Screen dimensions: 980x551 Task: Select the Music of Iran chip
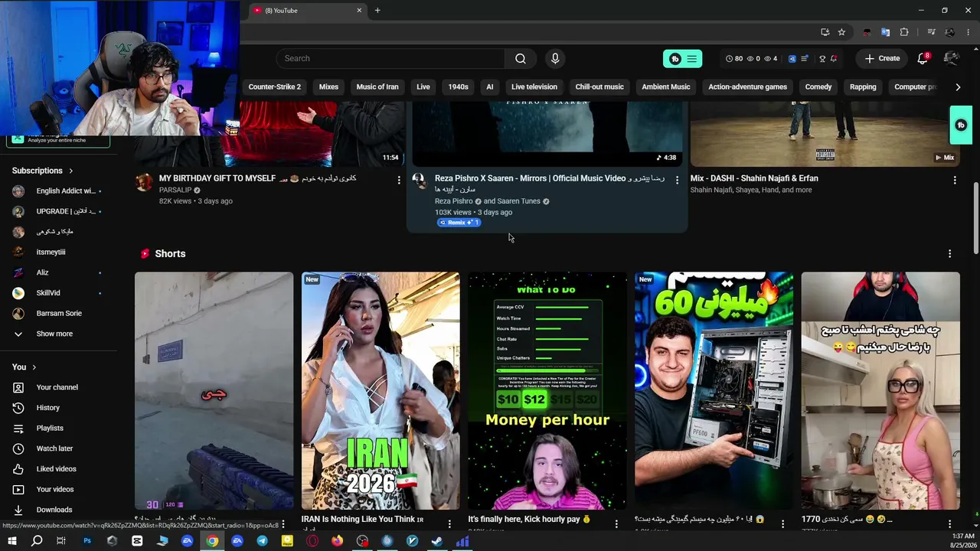377,87
